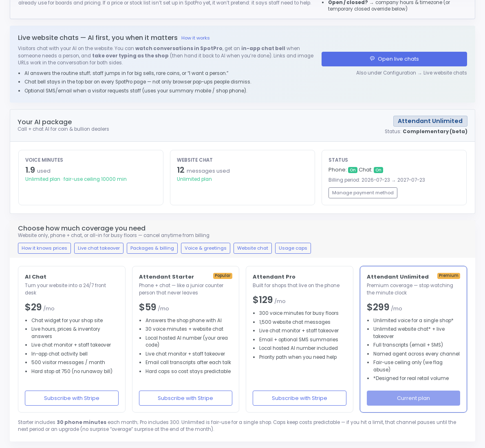Click the 'Billing period: 2026-07-23 → 2027-07-23' text

[377, 180]
